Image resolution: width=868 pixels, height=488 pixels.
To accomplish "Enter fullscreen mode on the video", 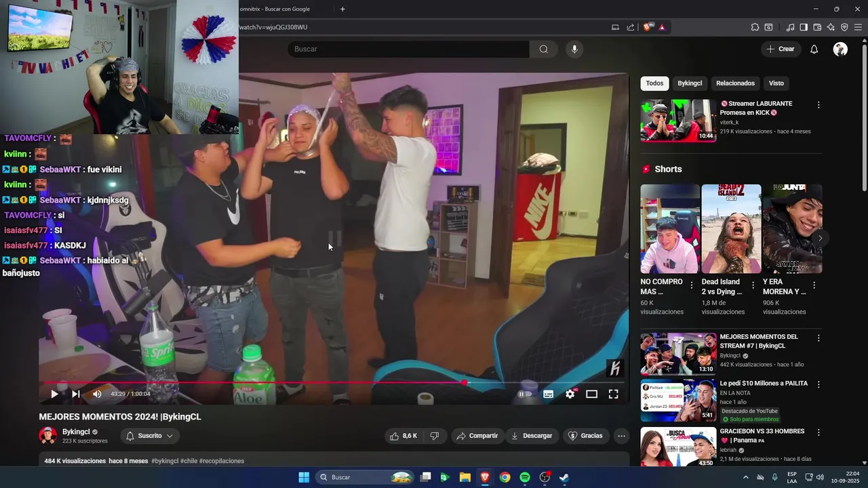I will coord(613,394).
